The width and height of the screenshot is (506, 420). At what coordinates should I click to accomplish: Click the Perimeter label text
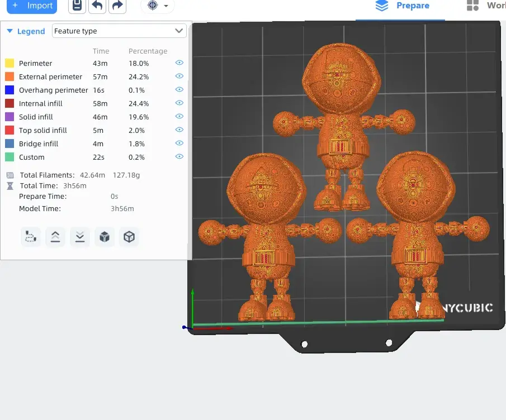tap(35, 63)
